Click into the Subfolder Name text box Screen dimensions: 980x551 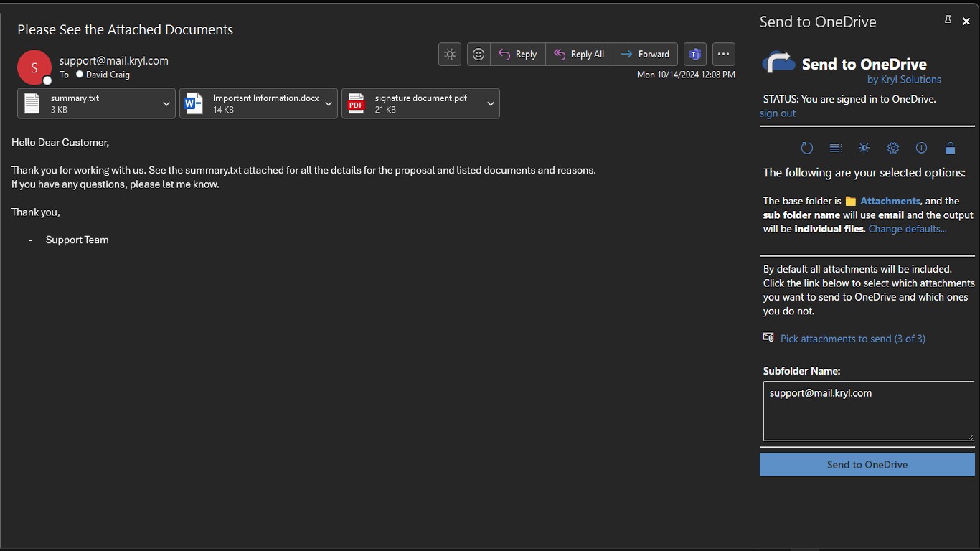tap(868, 411)
